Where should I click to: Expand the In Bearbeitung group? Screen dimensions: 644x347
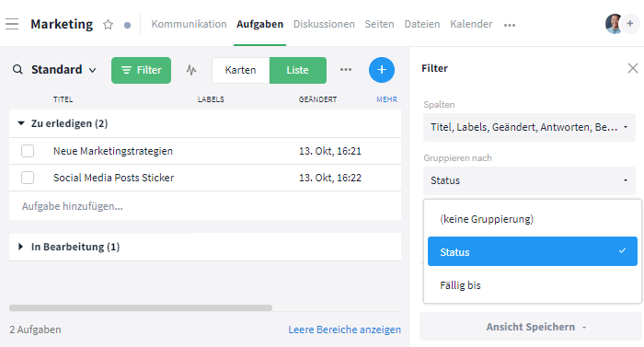click(20, 247)
